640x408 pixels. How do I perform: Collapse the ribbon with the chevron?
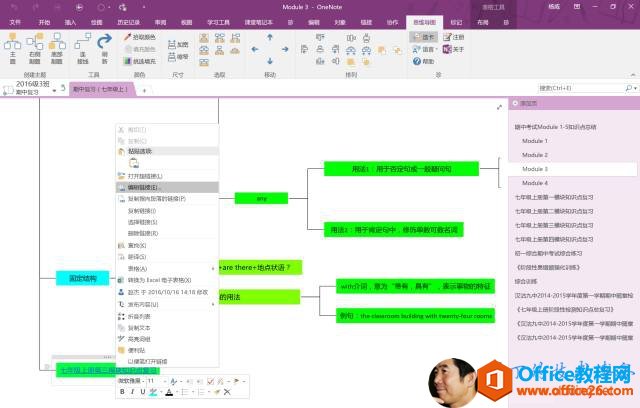coord(633,75)
